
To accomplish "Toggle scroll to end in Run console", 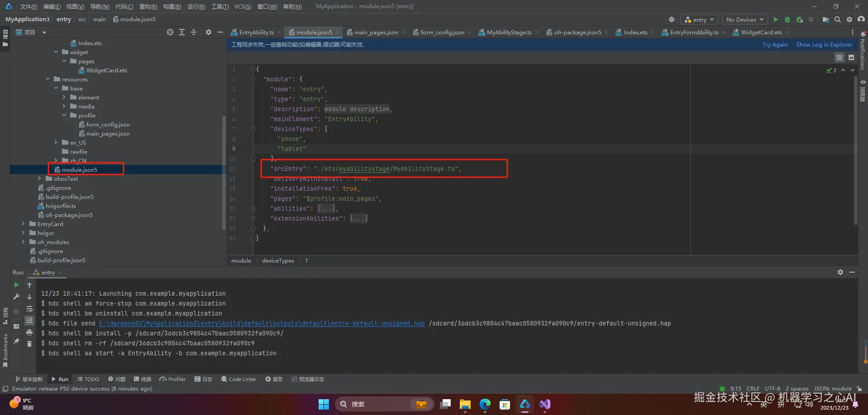I will (x=29, y=321).
